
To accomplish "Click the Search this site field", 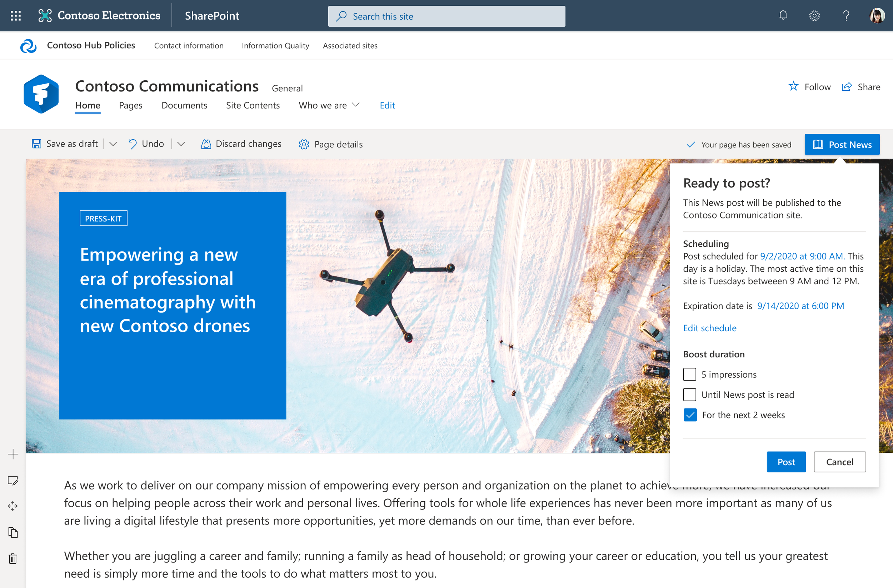I will click(x=446, y=16).
